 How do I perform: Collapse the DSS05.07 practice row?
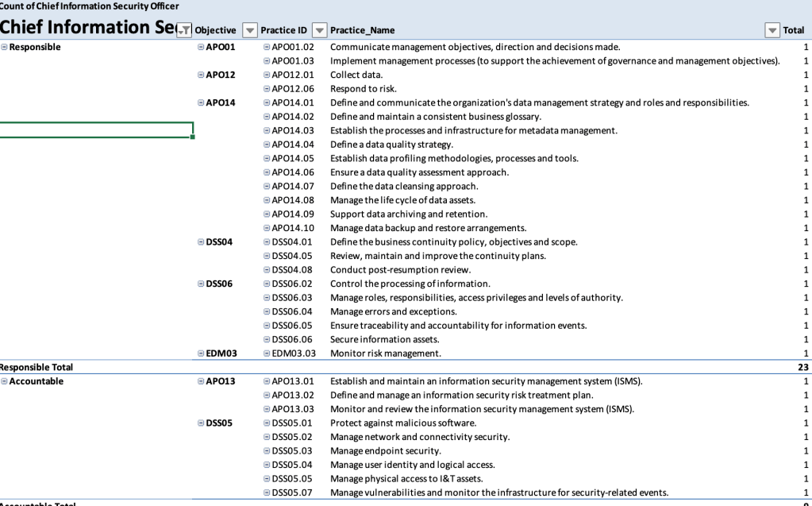(267, 492)
